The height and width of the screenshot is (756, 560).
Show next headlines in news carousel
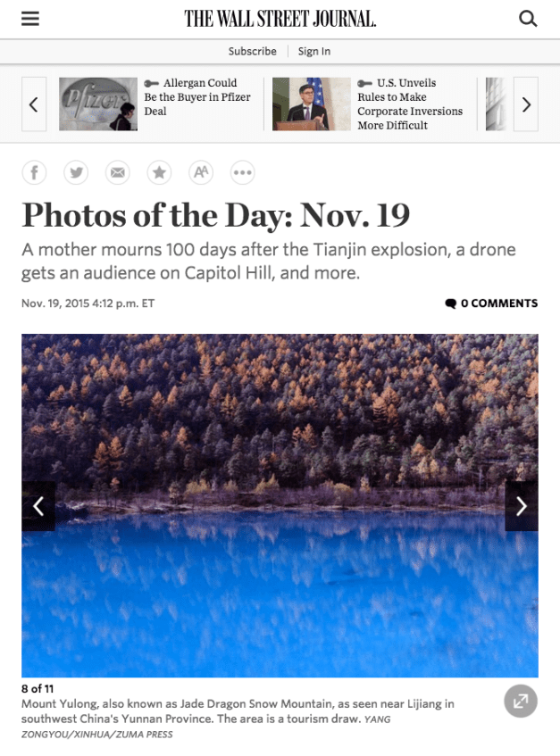pos(526,104)
